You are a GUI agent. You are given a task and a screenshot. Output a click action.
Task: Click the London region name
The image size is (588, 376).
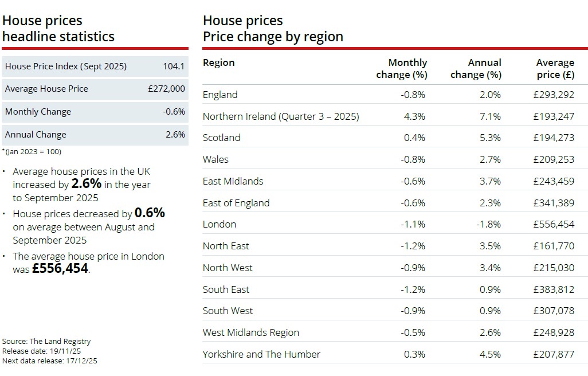219,224
